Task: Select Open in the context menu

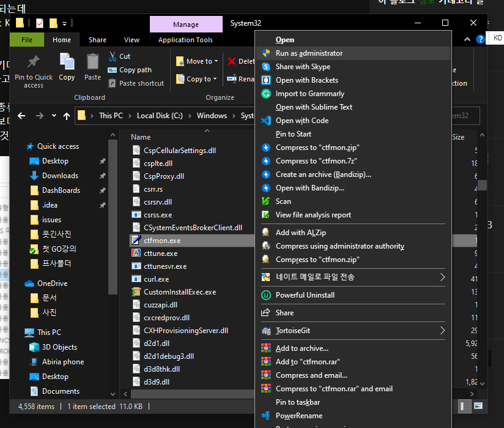Action: tap(354, 40)
